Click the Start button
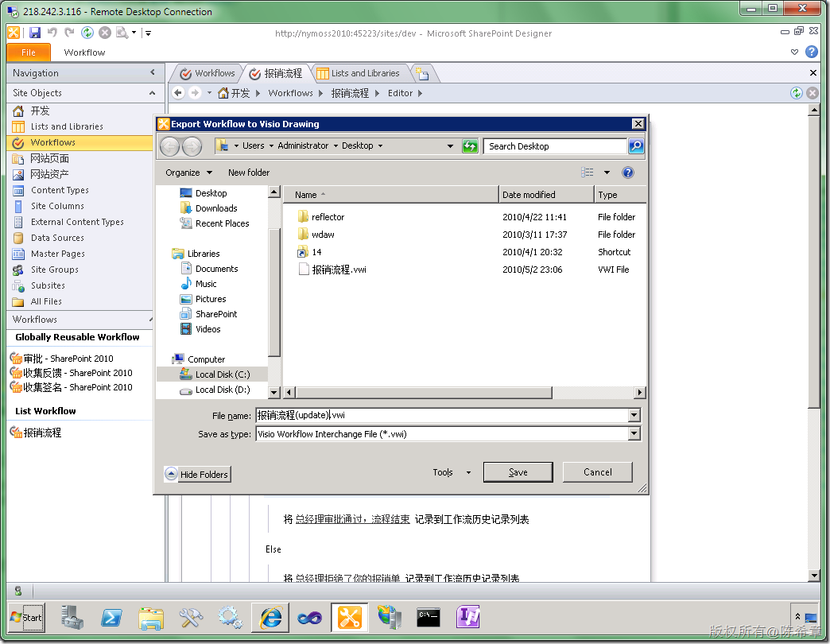 pos(26,618)
